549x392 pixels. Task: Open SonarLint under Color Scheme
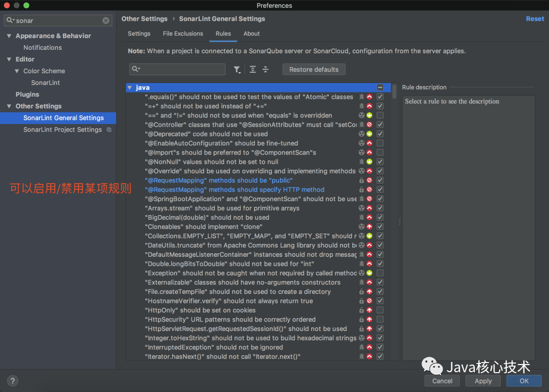46,83
